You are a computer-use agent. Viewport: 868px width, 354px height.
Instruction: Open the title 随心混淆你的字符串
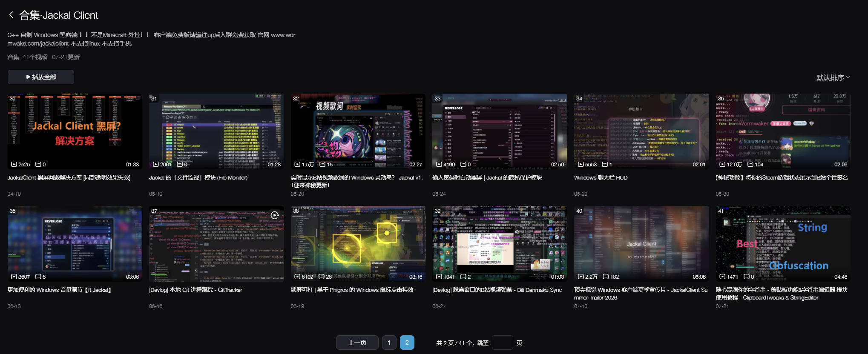(782, 294)
